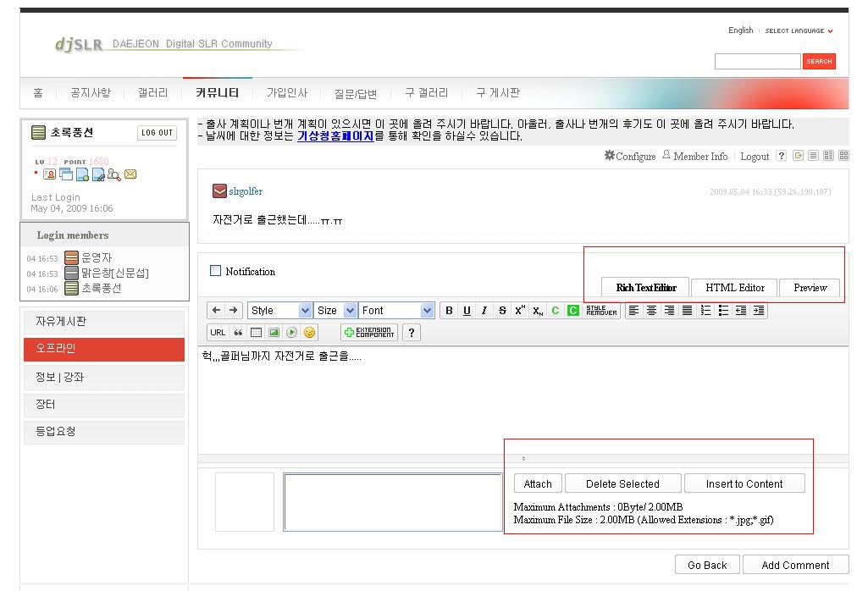This screenshot has height=591, width=868.
Task: Click the envelope message icon in profile
Action: click(x=130, y=174)
